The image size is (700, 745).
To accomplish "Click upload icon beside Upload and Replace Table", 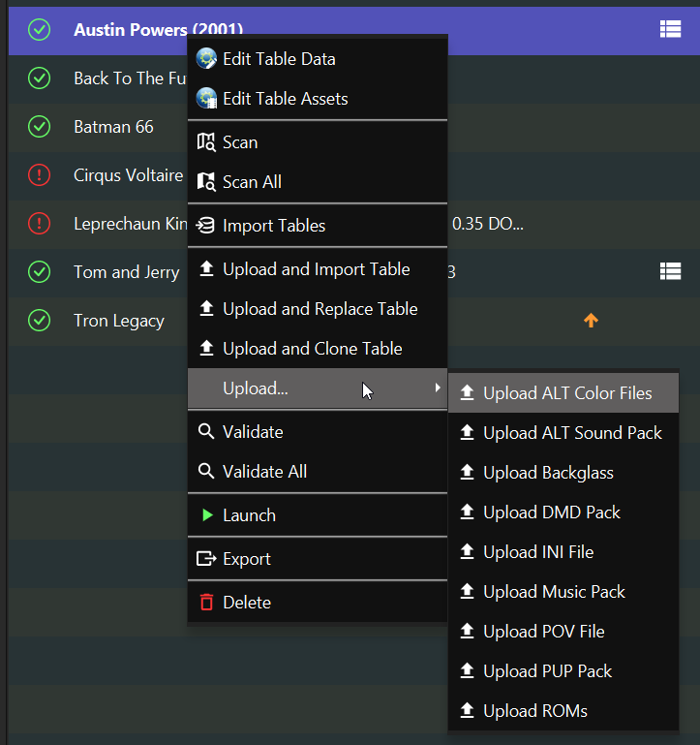I will click(x=206, y=308).
